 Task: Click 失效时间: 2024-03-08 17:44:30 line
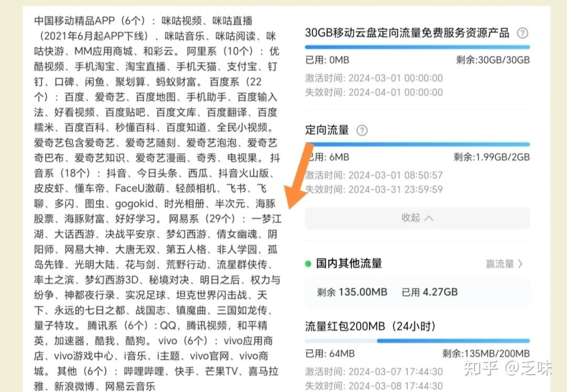pos(374,386)
